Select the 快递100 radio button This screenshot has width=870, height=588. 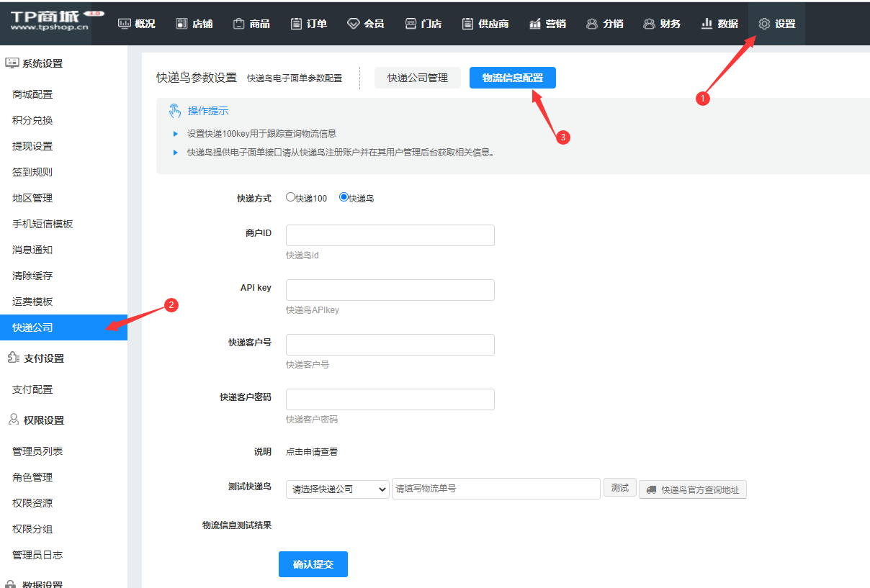coord(290,197)
